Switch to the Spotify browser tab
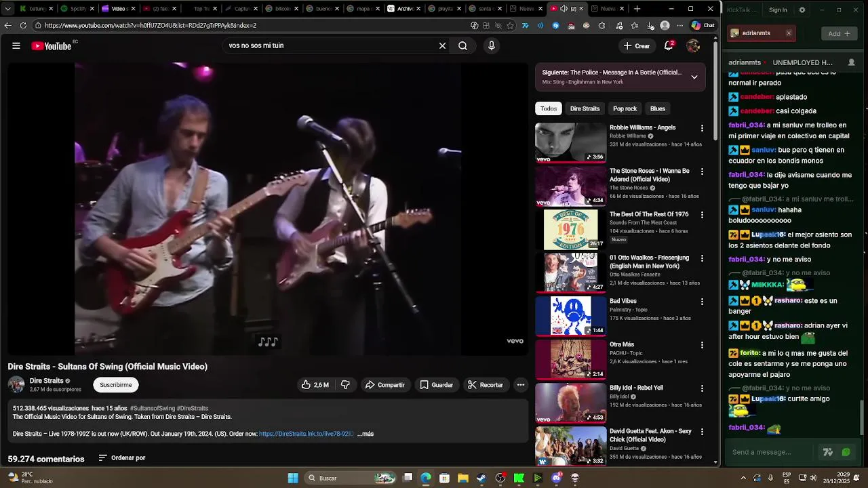The width and height of the screenshot is (868, 488). (x=77, y=9)
